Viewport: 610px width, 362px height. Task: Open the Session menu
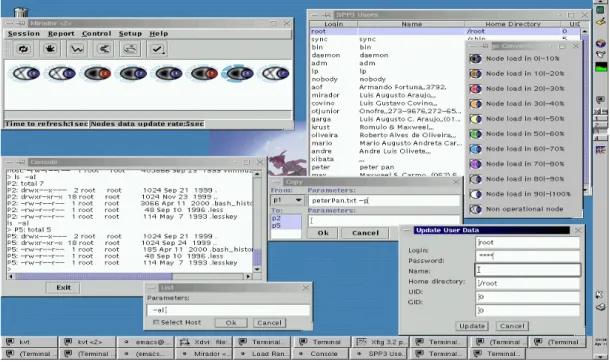24,34
